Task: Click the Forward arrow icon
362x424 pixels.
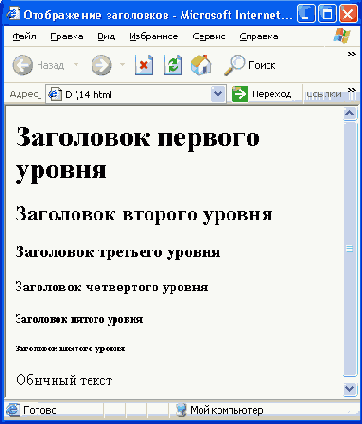Action: coord(101,65)
